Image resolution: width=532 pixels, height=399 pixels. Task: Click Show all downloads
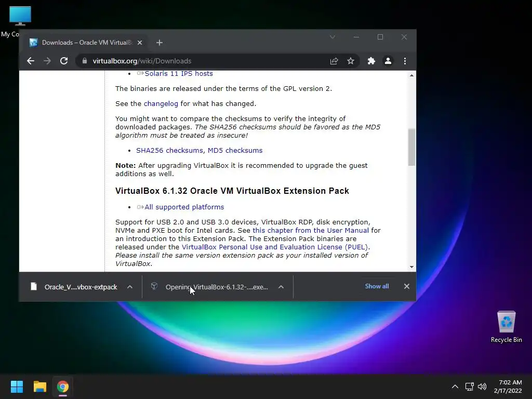pos(377,286)
